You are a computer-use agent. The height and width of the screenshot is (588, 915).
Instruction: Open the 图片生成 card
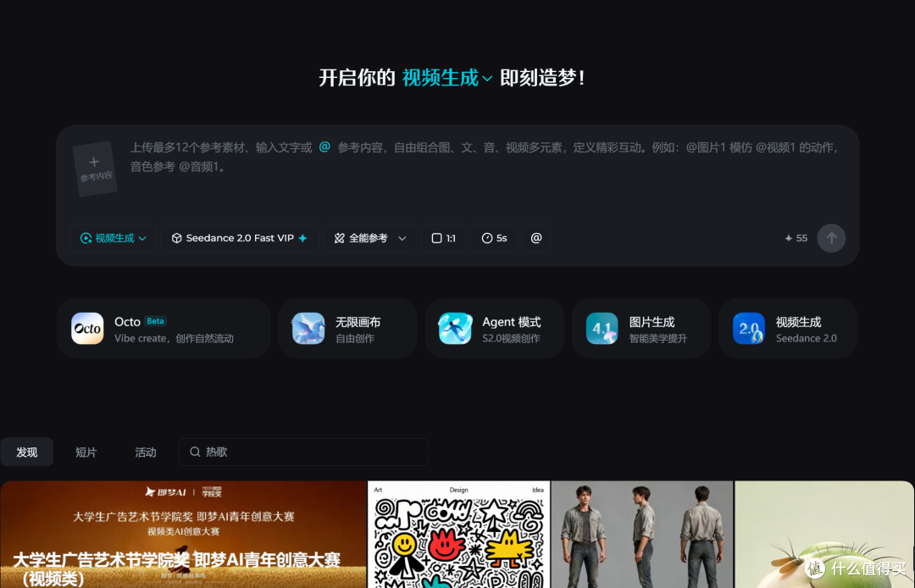pos(641,329)
